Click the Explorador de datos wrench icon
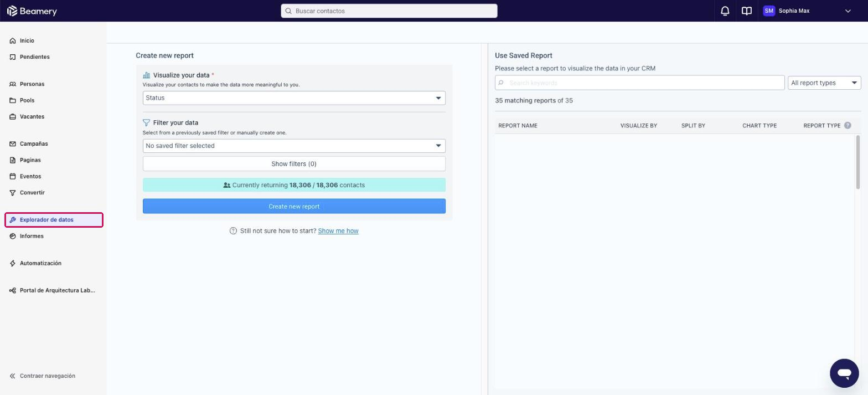This screenshot has height=395, width=868. [13, 220]
